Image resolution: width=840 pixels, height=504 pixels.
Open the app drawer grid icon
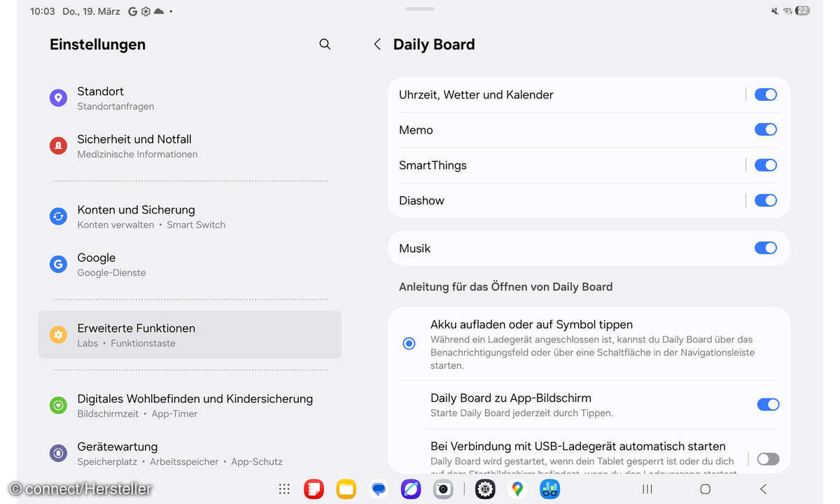tap(283, 489)
